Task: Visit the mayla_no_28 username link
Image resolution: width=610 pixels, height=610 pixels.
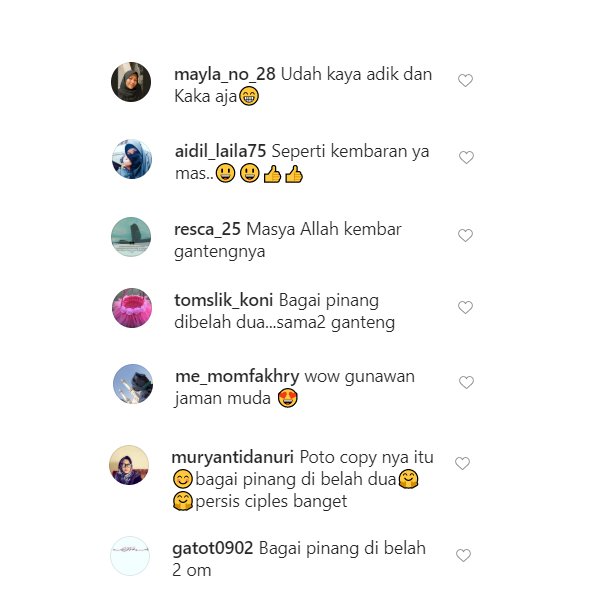Action: point(225,75)
